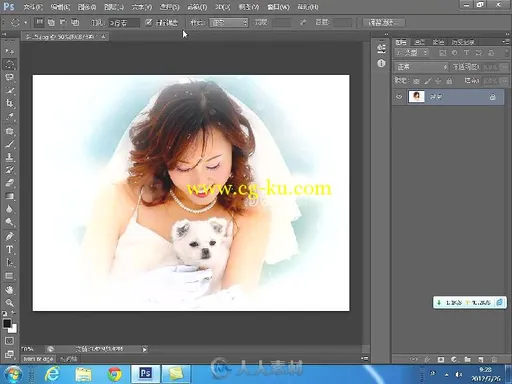Select the Brush tool
This screenshot has height=384, width=512.
click(x=9, y=144)
